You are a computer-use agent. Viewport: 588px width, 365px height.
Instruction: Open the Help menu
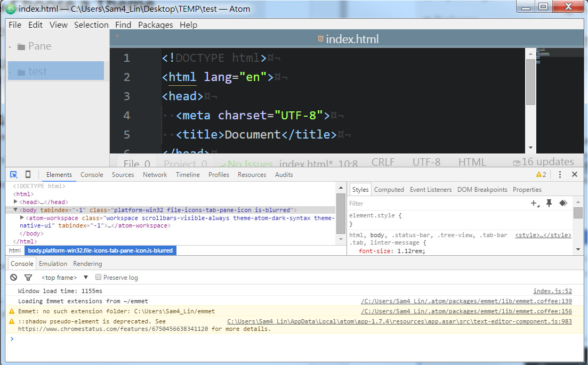(x=188, y=25)
